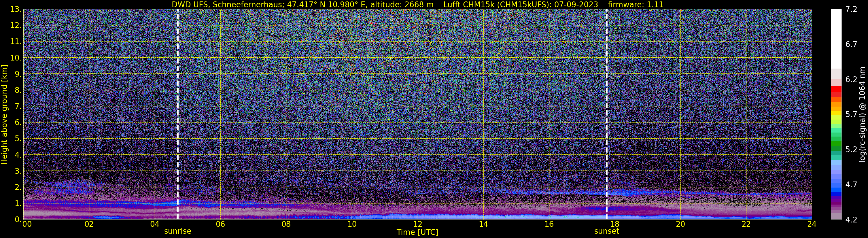Click the '5.2' value on the colorbar
The width and height of the screenshot is (868, 238).
(851, 150)
